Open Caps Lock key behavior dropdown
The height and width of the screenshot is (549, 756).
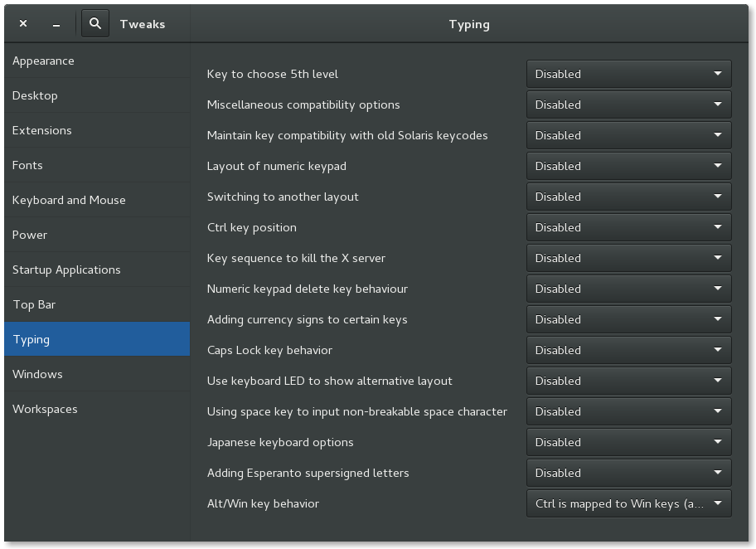(x=628, y=351)
